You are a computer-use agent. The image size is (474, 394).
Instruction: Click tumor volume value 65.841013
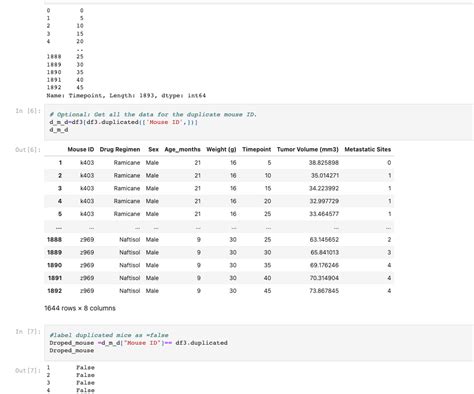(325, 252)
